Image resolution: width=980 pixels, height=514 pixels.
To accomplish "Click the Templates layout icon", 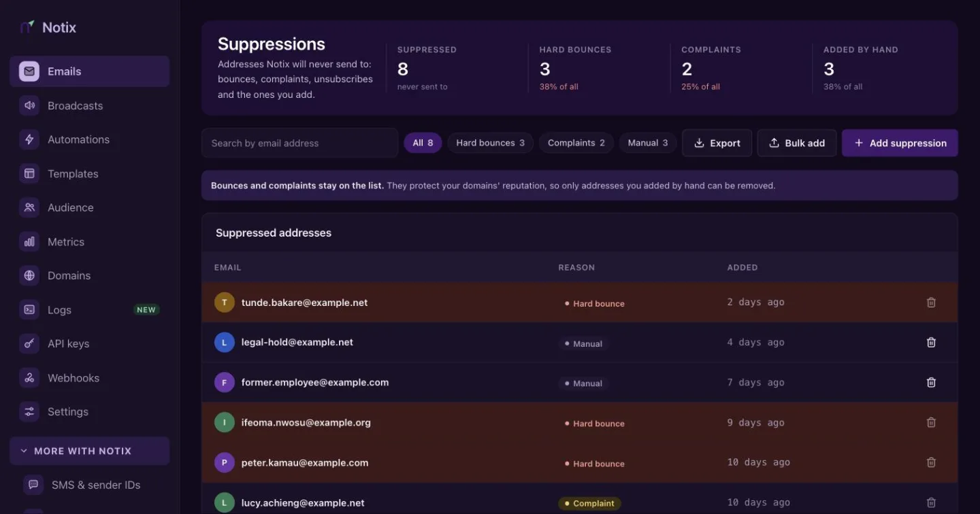I will click(x=29, y=173).
